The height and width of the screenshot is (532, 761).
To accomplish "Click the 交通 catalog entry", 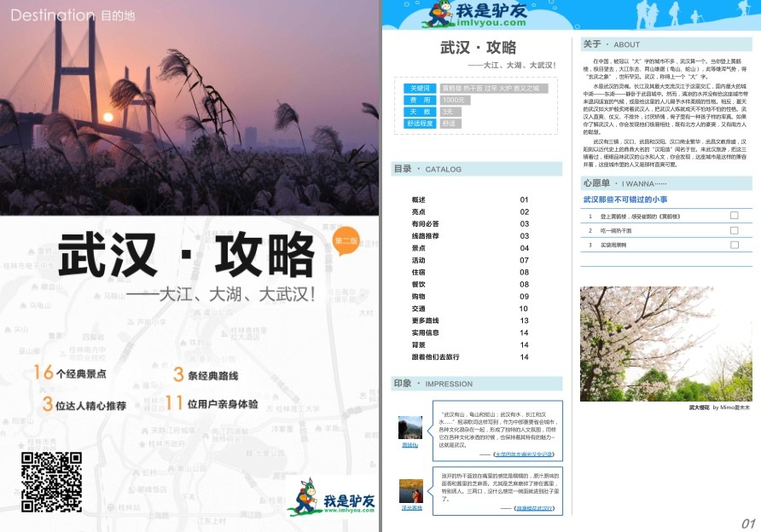I will click(x=418, y=309).
